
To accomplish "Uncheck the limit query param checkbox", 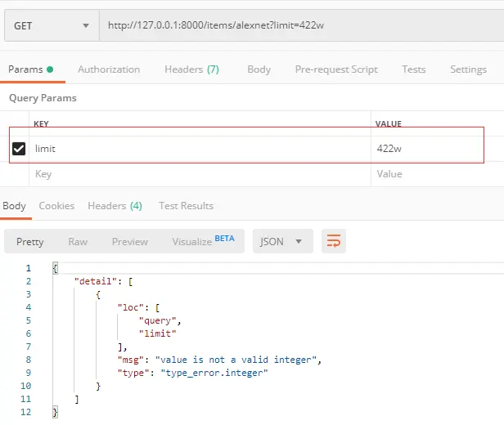I will coord(19,149).
